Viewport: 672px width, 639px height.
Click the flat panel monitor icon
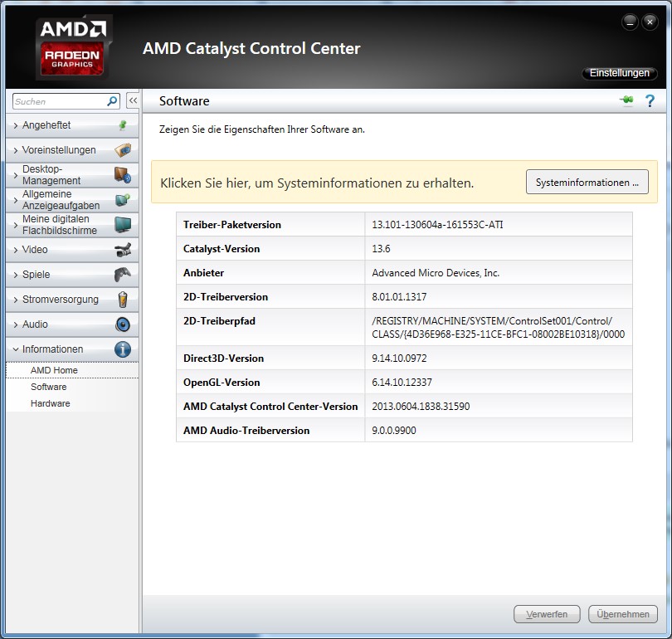click(x=123, y=225)
